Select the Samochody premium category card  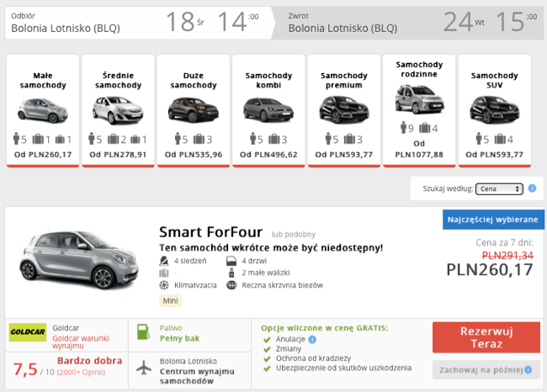coord(344,111)
